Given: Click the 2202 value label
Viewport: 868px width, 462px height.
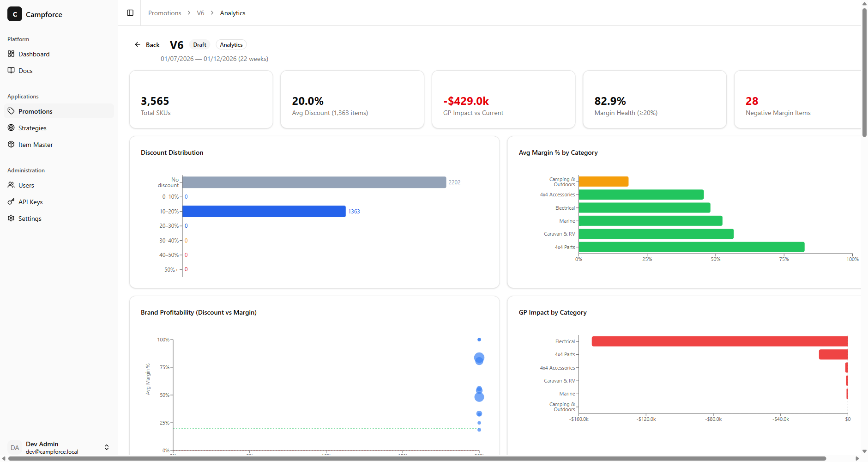Looking at the screenshot, I should coord(454,182).
